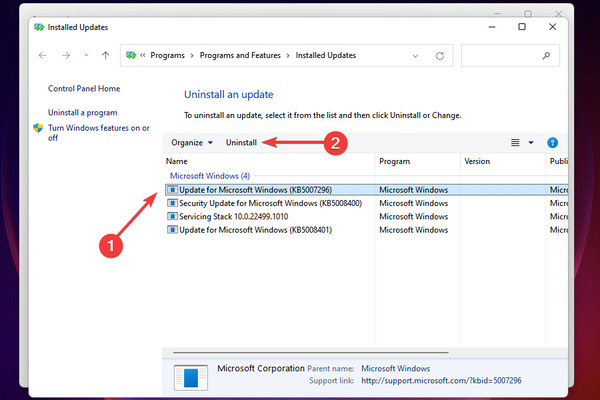Click the forward navigation arrow

(x=66, y=56)
